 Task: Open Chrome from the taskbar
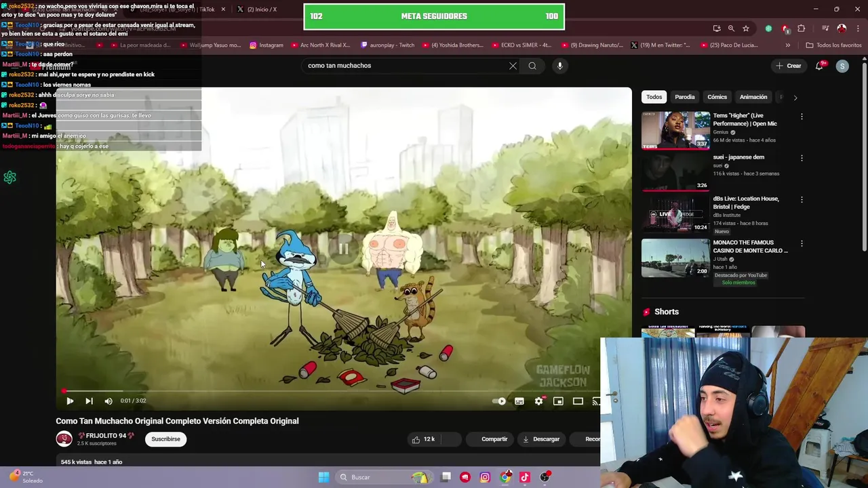coord(505,477)
